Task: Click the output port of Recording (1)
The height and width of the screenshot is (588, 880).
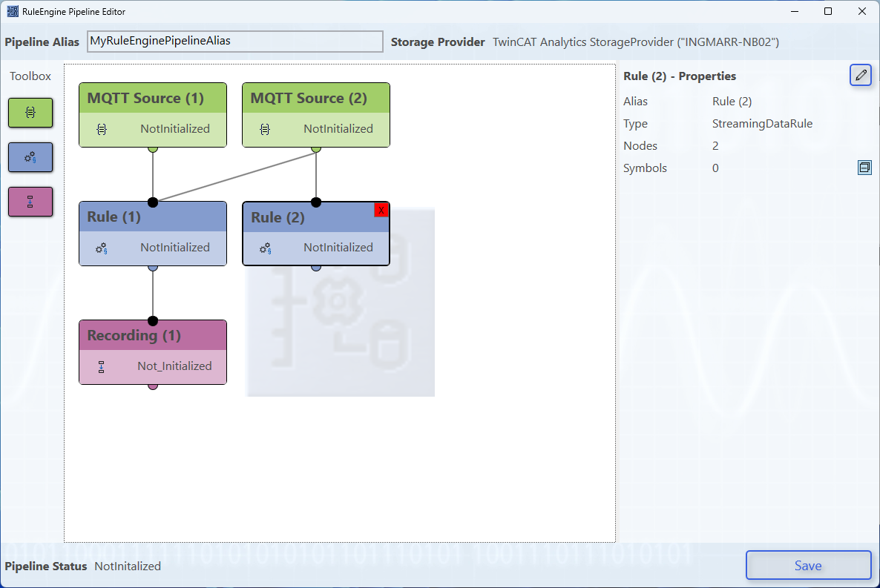Action: pyautogui.click(x=153, y=386)
